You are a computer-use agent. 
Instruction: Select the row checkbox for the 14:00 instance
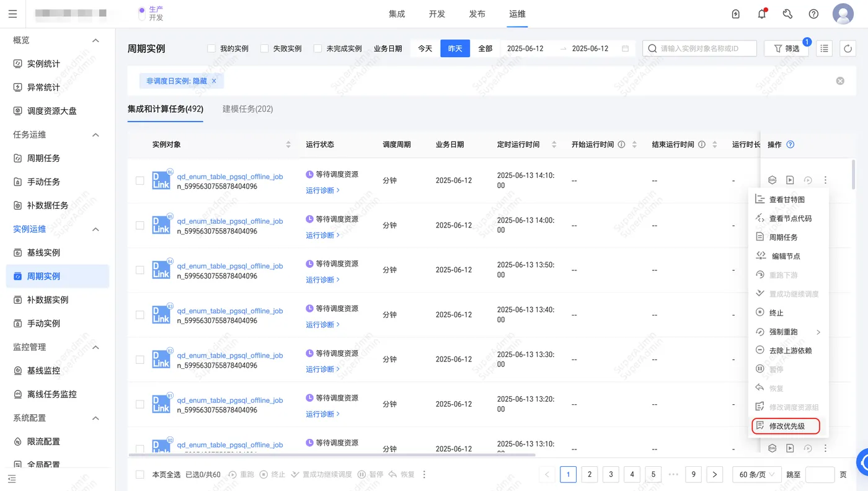pos(140,225)
